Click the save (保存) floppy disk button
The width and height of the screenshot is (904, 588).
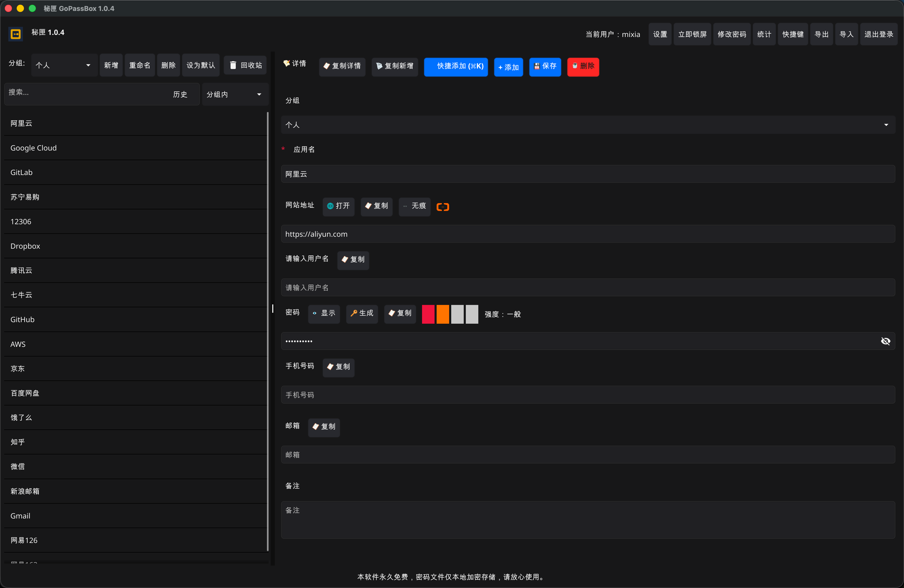pos(545,66)
